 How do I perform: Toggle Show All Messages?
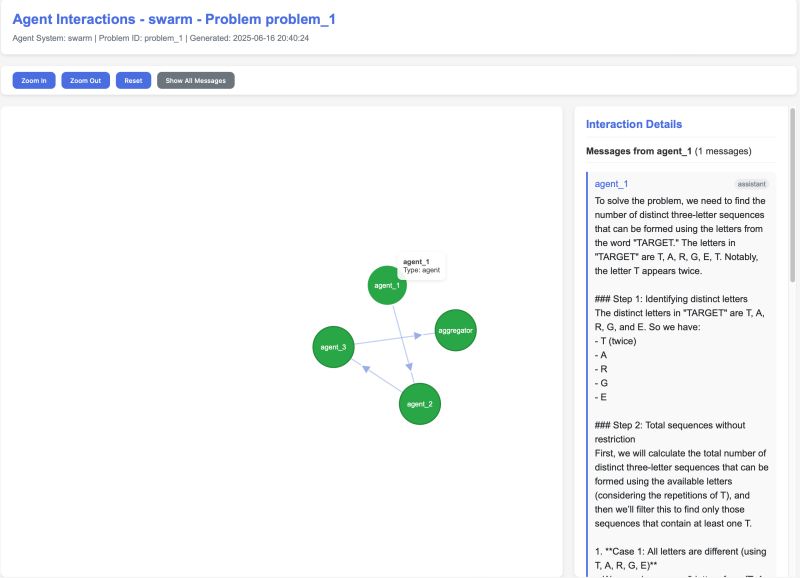point(196,80)
